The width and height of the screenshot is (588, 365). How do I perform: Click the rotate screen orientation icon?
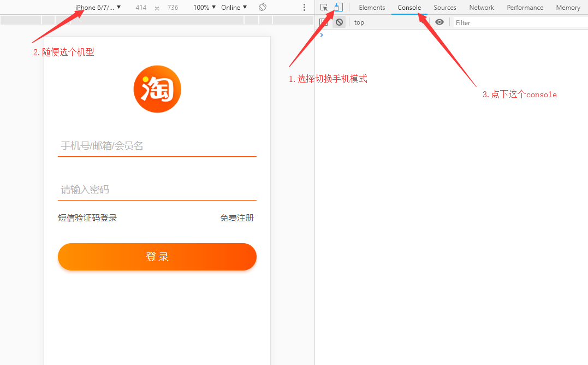[x=263, y=7]
